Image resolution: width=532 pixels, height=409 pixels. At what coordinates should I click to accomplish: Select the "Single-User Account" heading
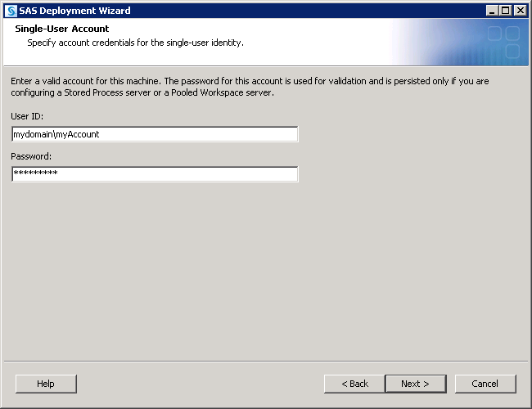(x=62, y=29)
